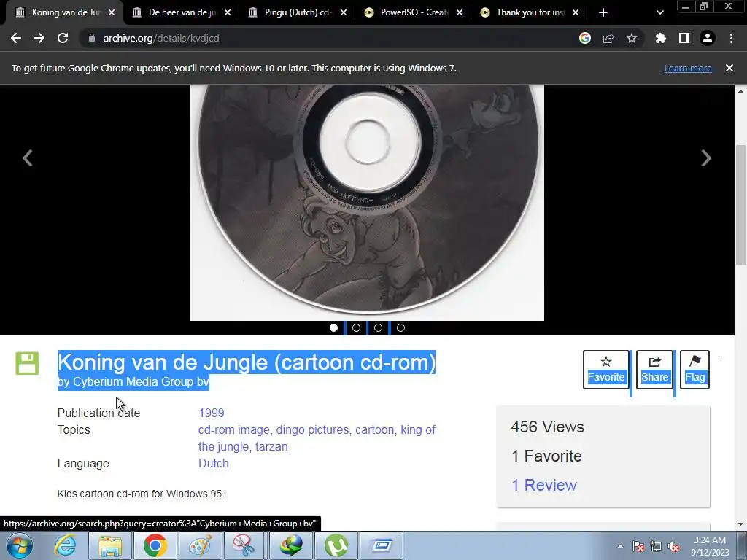Expand the tab search chevron
Screen dimensions: 747x560
pyautogui.click(x=659, y=12)
